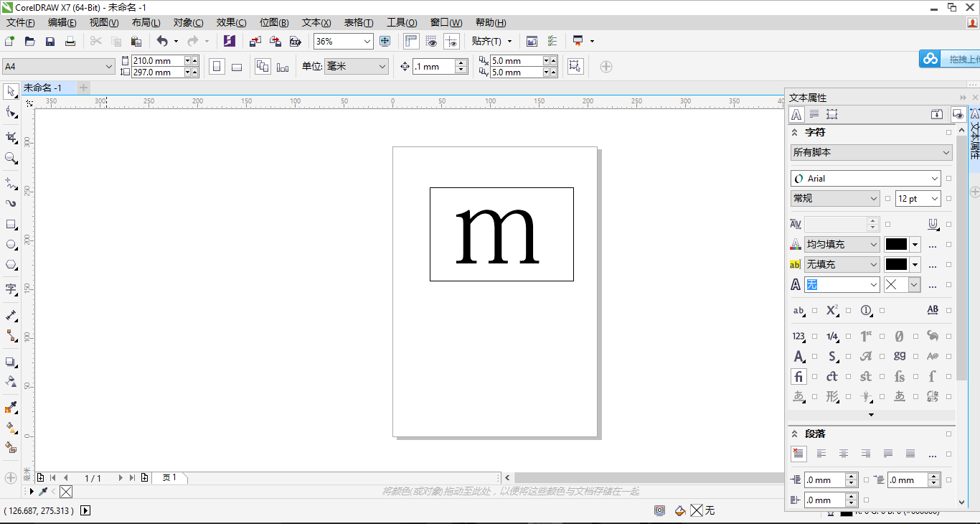
Task: Click the 页 1 page tab
Action: pyautogui.click(x=169, y=477)
